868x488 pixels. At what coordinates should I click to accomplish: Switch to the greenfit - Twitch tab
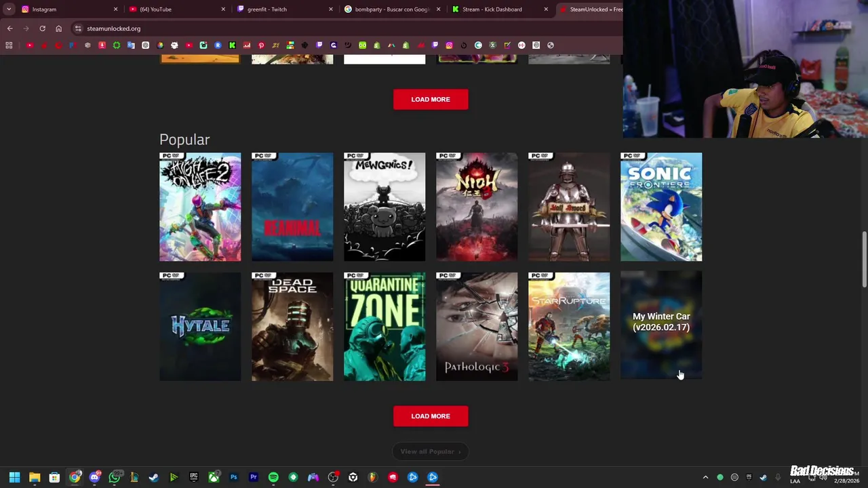[x=285, y=9]
